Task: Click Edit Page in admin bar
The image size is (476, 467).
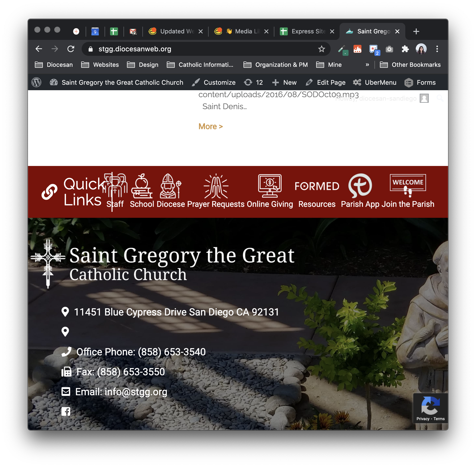Action: (326, 82)
